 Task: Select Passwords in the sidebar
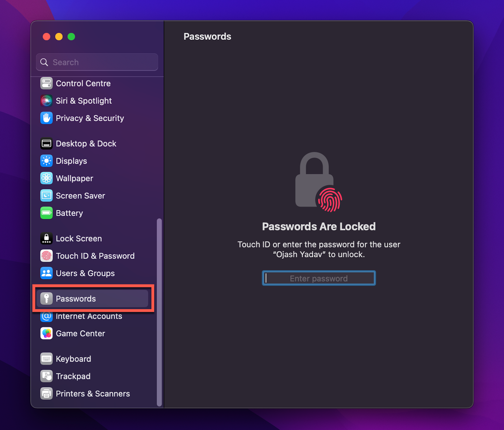(x=92, y=299)
